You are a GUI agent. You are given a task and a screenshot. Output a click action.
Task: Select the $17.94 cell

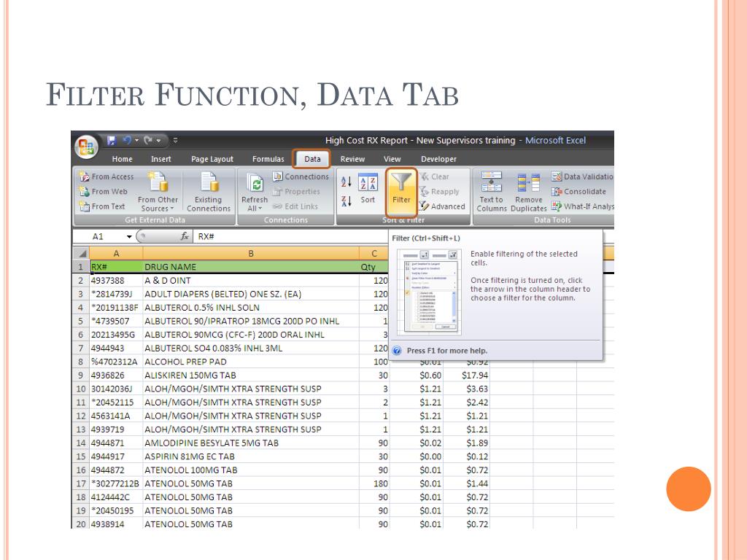pos(467,376)
